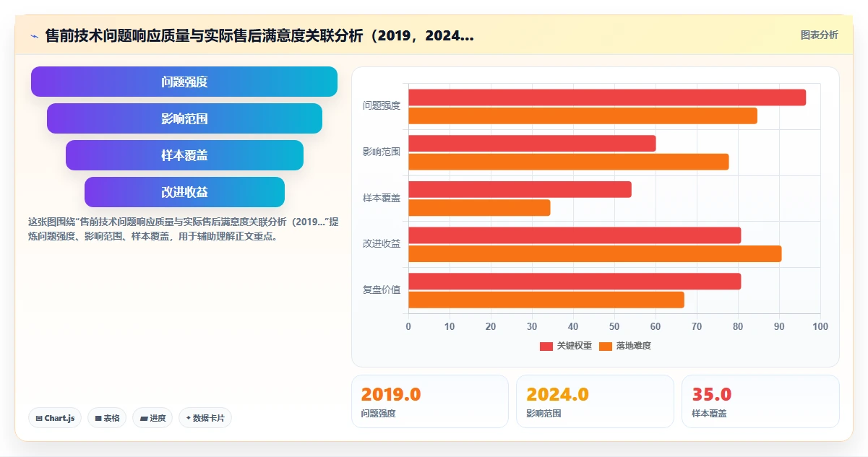Open the 2024.0 影响范围 data card
The height and width of the screenshot is (457, 868).
point(595,401)
